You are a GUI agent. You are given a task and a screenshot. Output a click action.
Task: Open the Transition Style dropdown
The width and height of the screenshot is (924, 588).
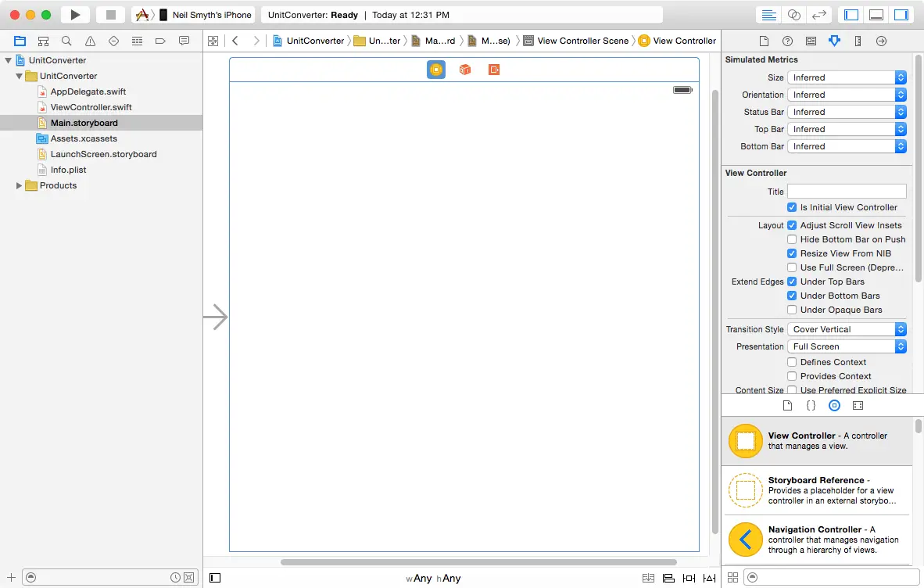847,329
